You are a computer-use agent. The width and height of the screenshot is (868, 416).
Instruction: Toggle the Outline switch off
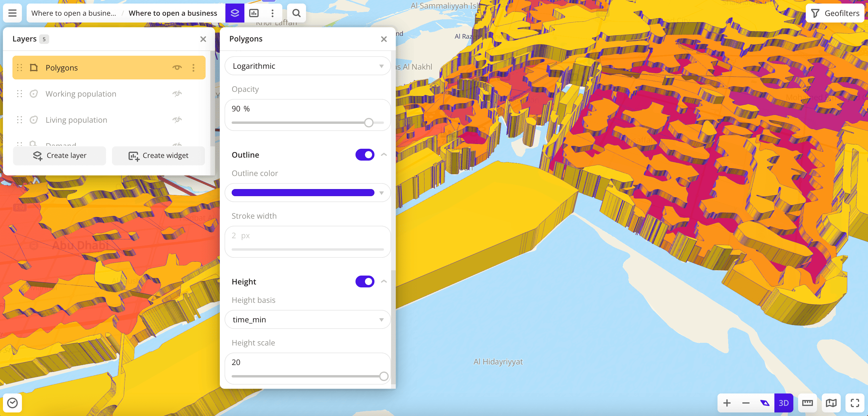point(365,155)
